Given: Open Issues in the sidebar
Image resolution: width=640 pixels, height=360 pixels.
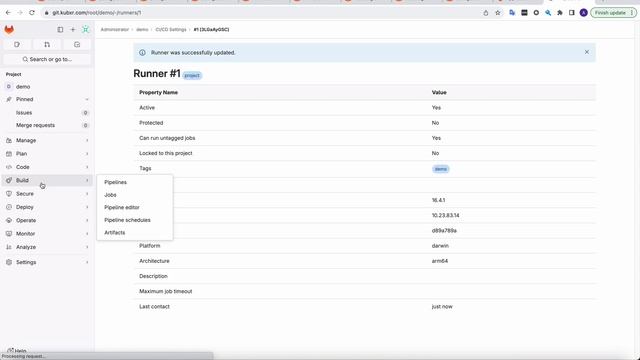Looking at the screenshot, I should [x=47, y=113].
